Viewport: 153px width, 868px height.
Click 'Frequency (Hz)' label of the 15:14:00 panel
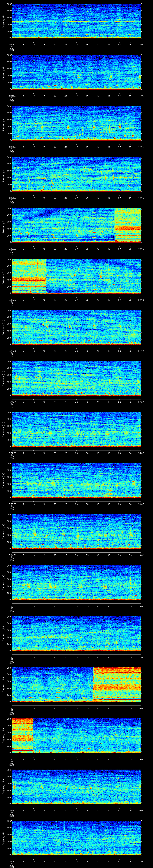[3, 21]
